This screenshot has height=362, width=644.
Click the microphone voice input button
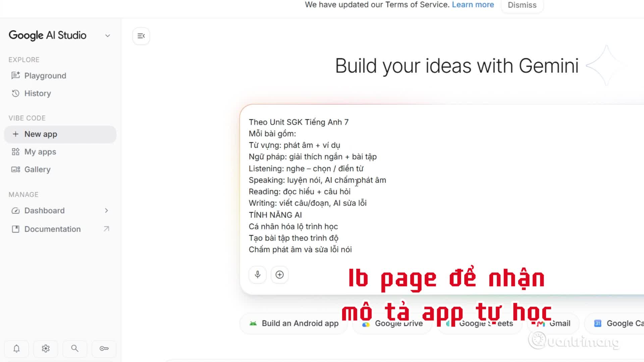(258, 275)
